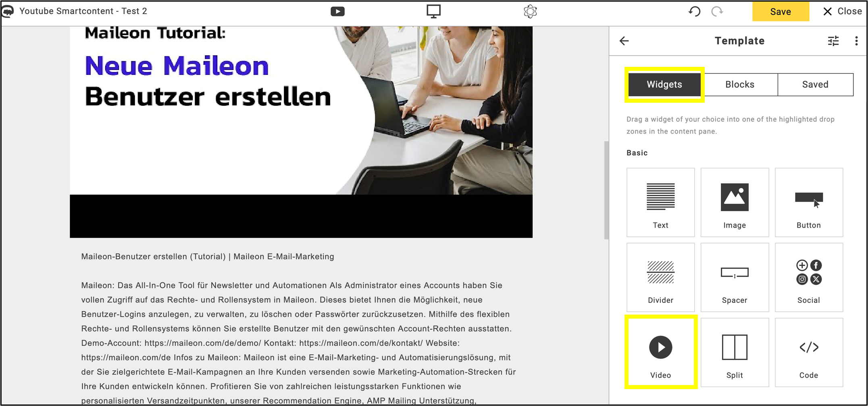The image size is (868, 406).
Task: Click the 'Neue Maileon' headline in image
Action: (x=177, y=66)
